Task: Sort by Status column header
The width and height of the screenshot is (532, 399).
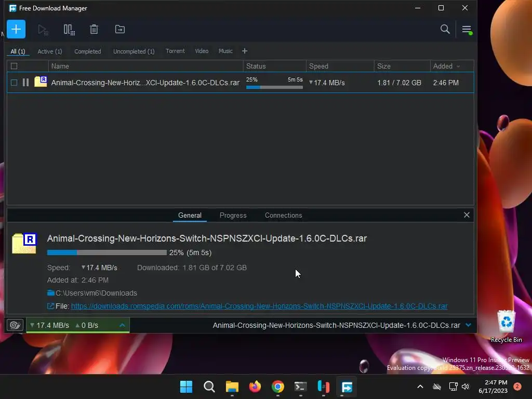Action: [x=274, y=66]
